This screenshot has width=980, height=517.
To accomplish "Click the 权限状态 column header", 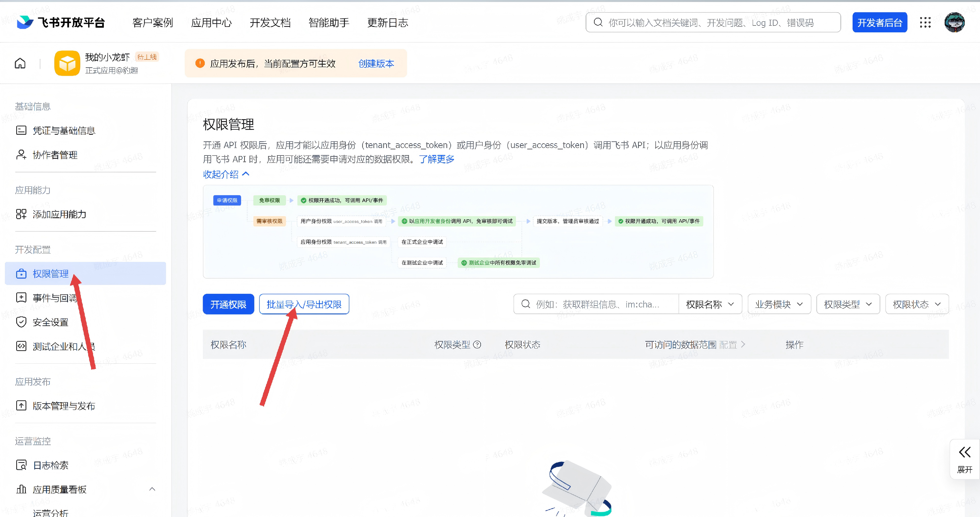I will click(x=522, y=345).
